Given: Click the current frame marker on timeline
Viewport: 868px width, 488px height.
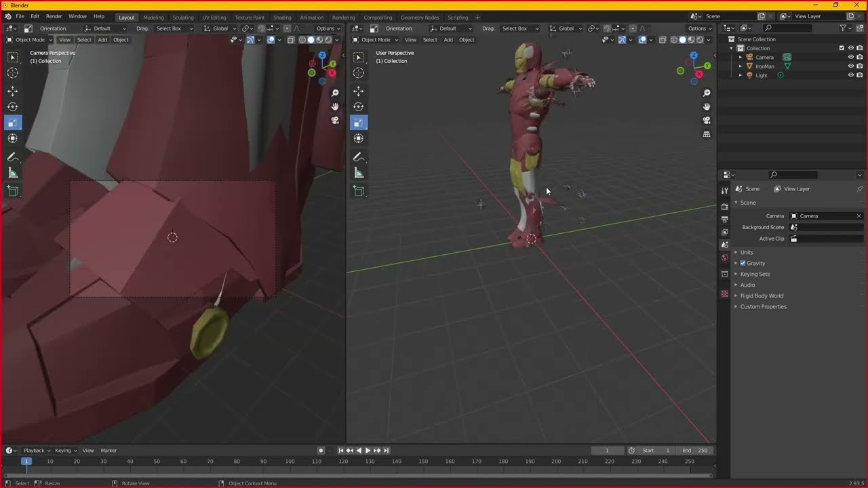Looking at the screenshot, I should (x=26, y=461).
